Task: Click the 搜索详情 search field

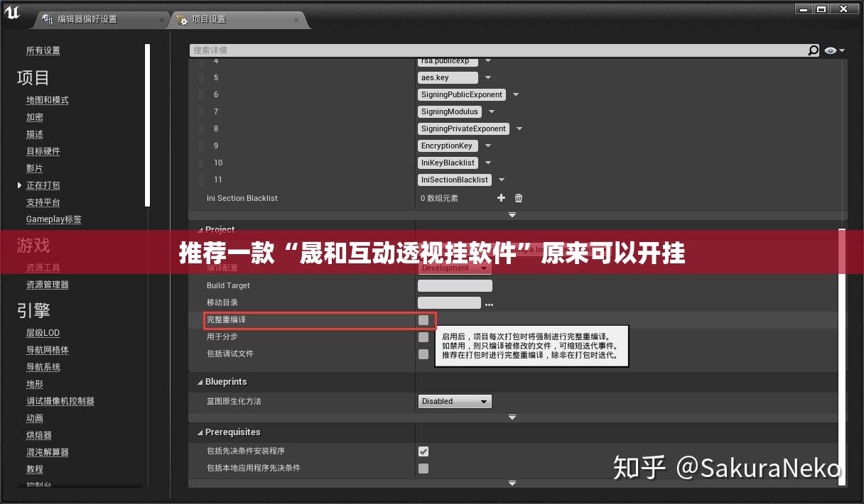Action: tap(497, 50)
